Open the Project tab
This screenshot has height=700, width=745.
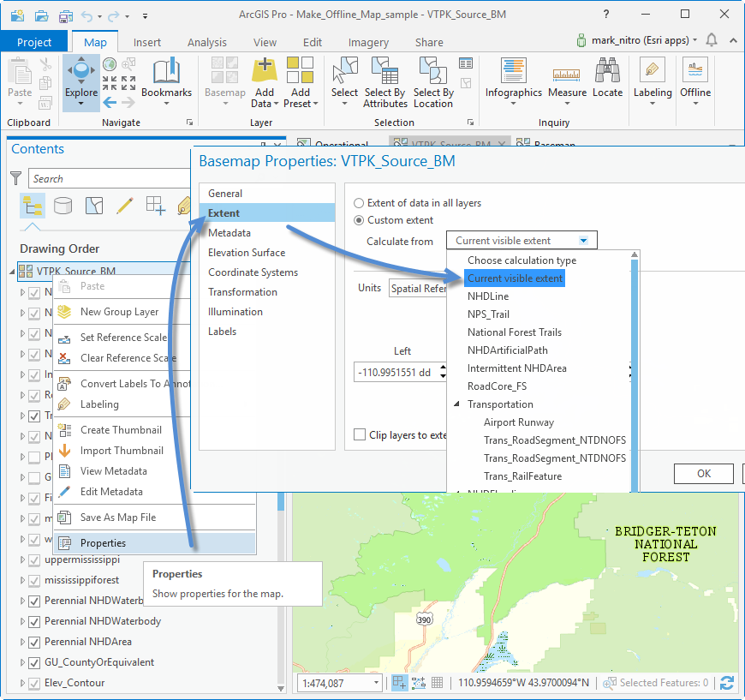coord(34,42)
